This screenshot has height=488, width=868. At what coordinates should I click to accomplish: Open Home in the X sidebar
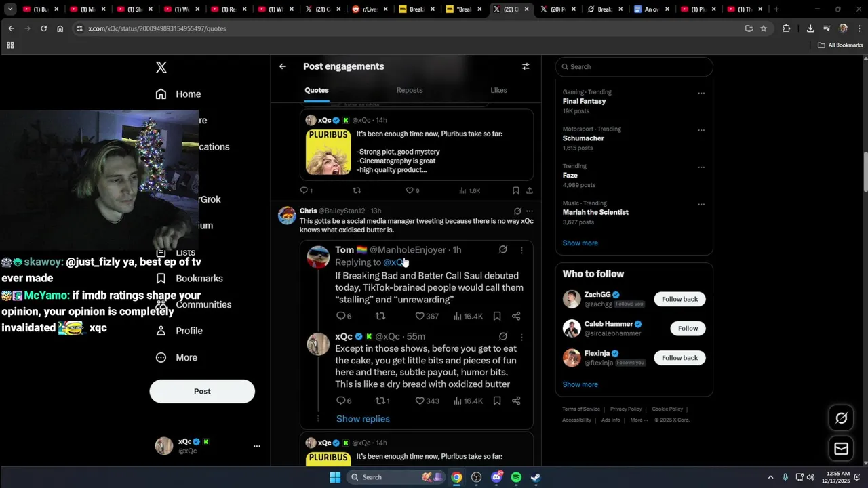[x=178, y=94]
